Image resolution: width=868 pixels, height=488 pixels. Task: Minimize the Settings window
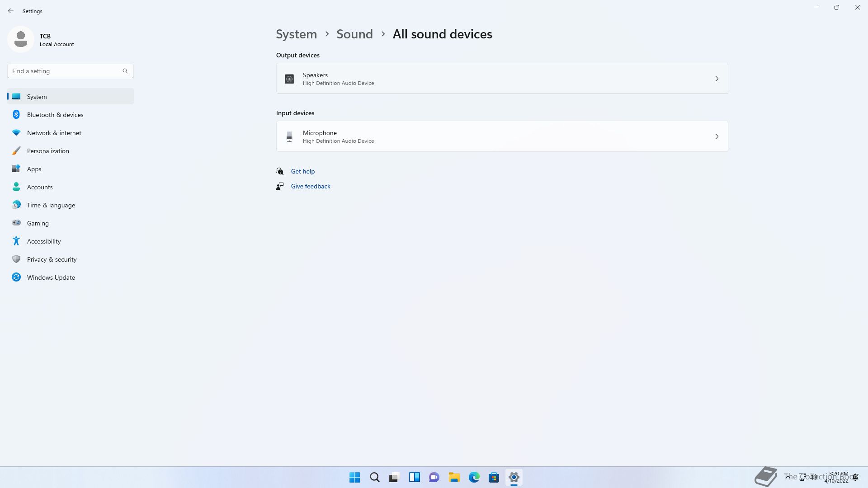[x=816, y=7]
